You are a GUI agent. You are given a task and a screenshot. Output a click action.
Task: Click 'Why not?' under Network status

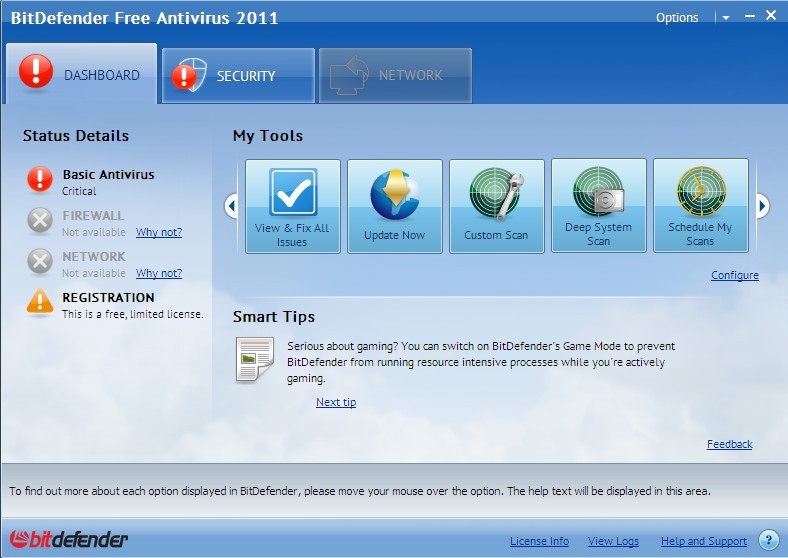159,273
